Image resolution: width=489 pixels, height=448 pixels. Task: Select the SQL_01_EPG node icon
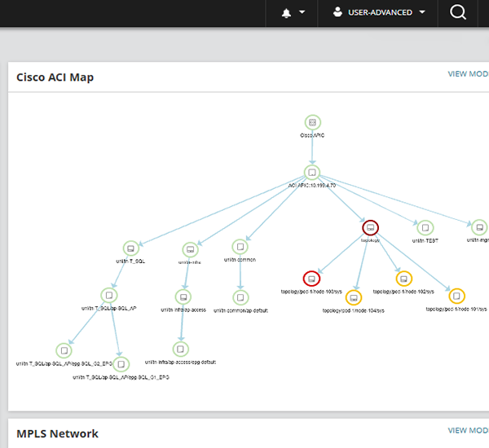121,364
